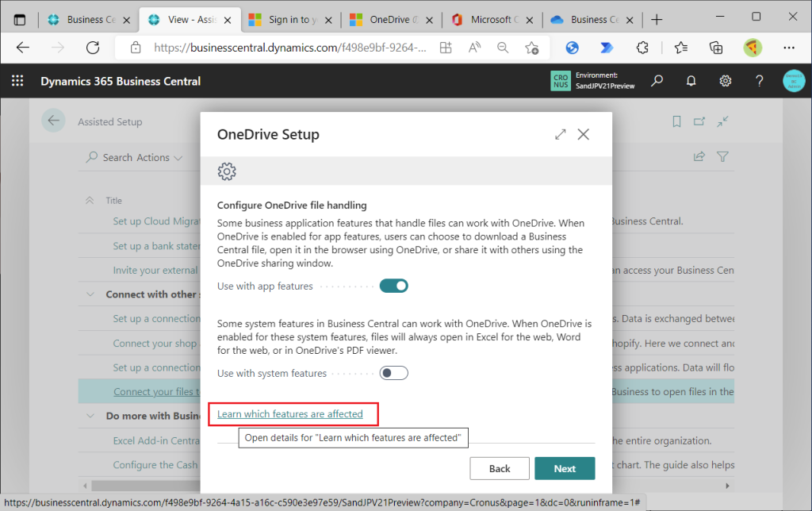The height and width of the screenshot is (511, 812).
Task: Expand the OneDrive Setup dialog to full size
Action: [561, 134]
